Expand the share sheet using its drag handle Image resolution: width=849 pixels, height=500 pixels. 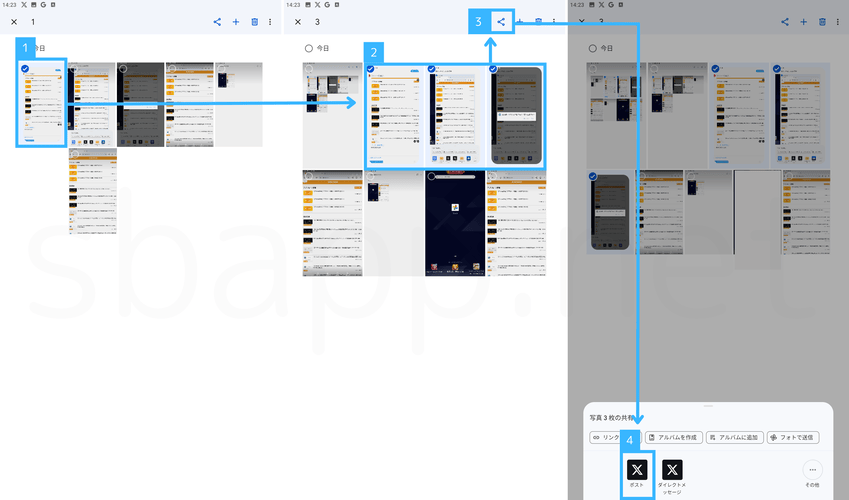tap(708, 406)
